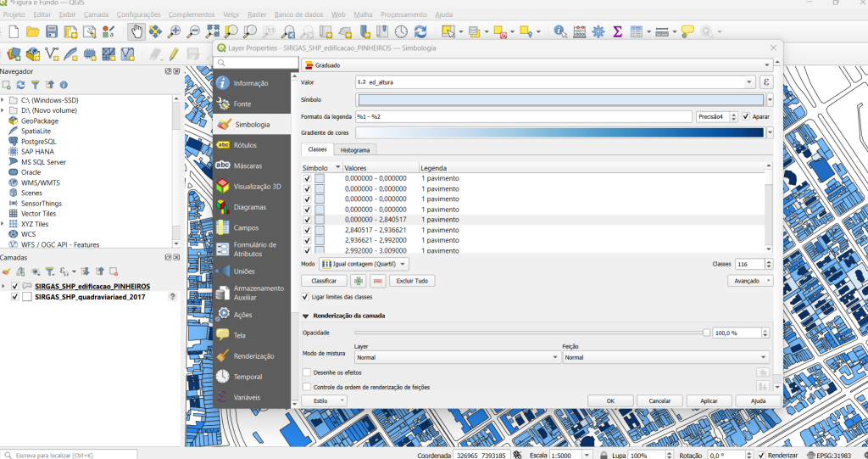
Task: Click the Toggle Editing pencil icon
Action: (174, 53)
